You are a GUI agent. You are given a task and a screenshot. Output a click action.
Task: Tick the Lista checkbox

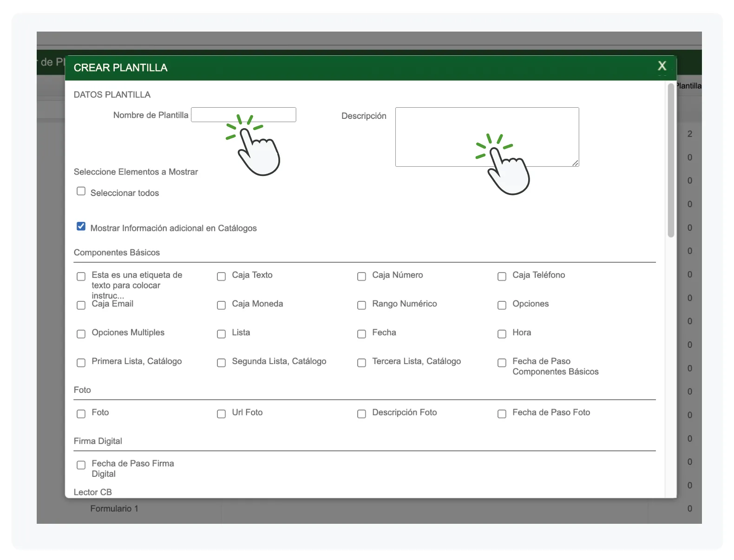coord(221,334)
